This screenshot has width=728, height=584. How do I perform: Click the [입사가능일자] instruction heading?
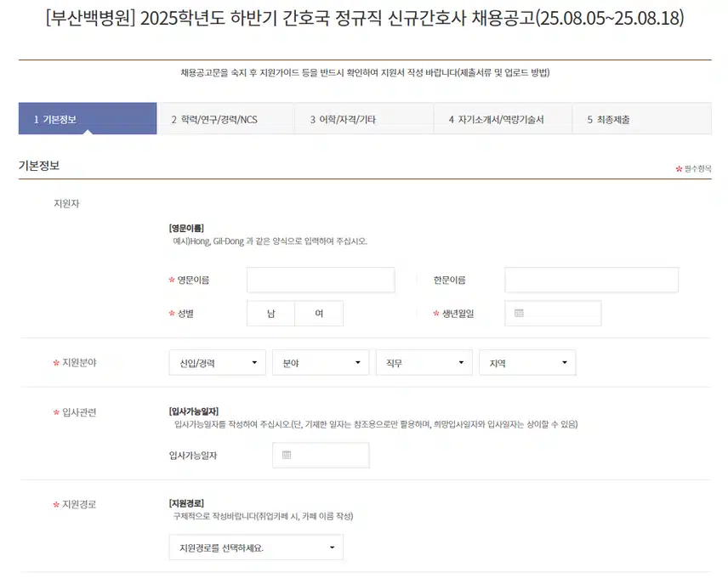(194, 411)
